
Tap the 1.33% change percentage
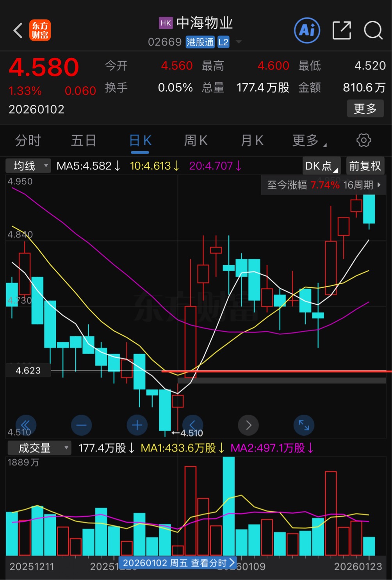25,91
